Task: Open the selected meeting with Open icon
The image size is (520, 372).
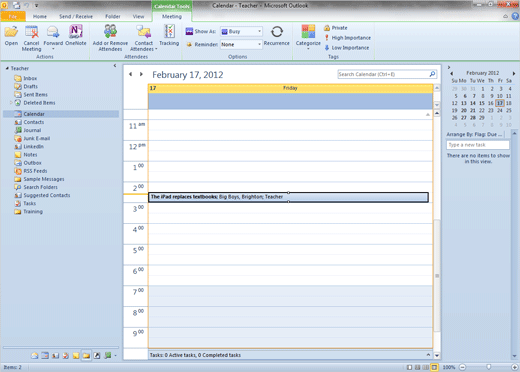Action: (11, 36)
